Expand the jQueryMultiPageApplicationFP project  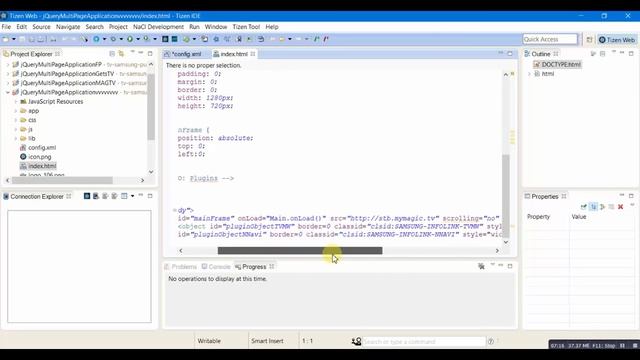pos(7,64)
